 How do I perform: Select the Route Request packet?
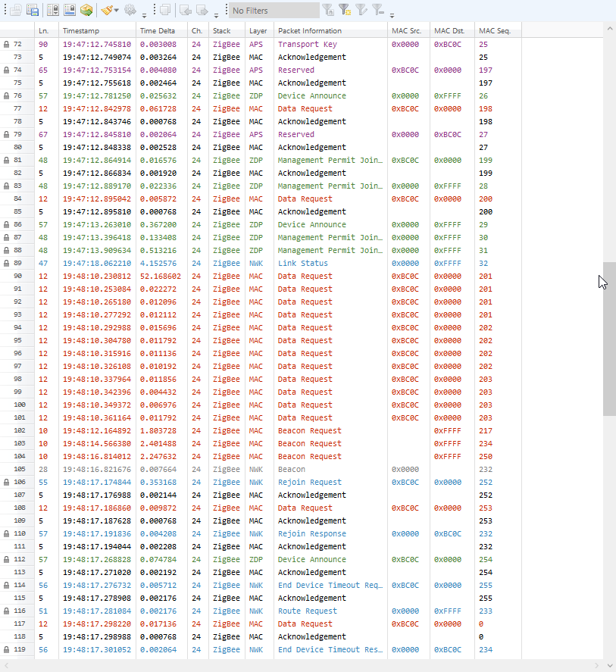click(308, 611)
